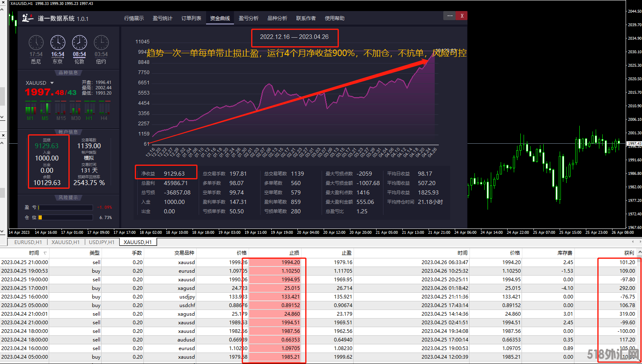Select the H1 timeframe signal indicator

tap(89, 111)
